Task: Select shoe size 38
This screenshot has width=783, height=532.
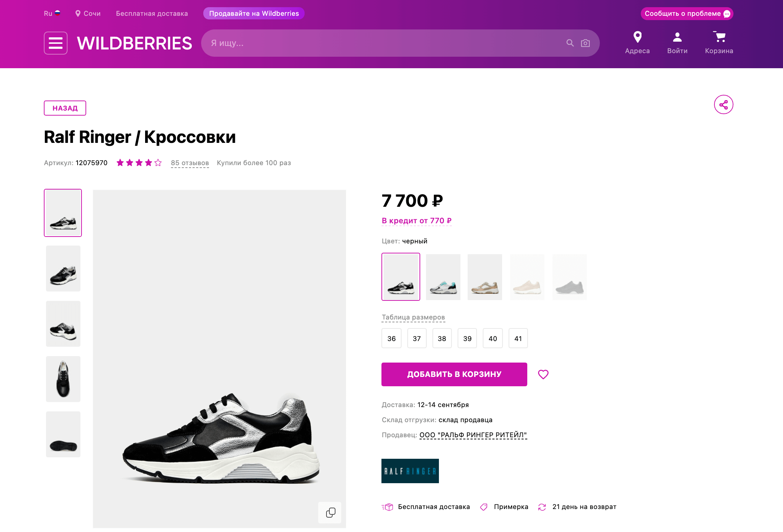Action: click(442, 339)
